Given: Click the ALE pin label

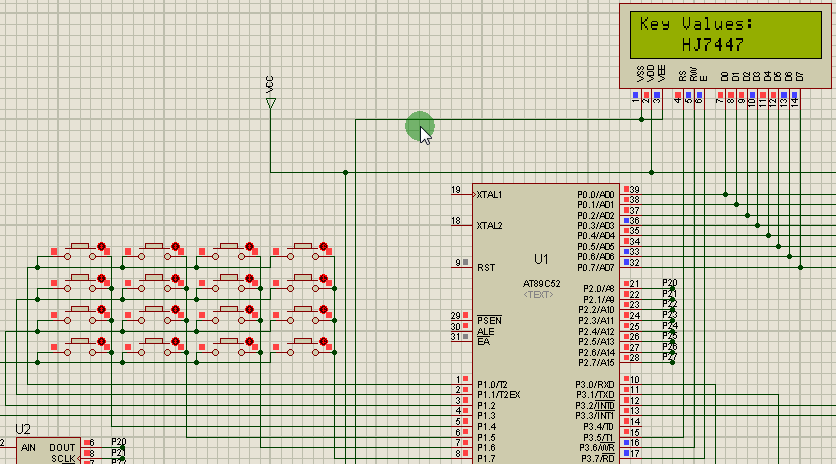Looking at the screenshot, I should coord(485,332).
